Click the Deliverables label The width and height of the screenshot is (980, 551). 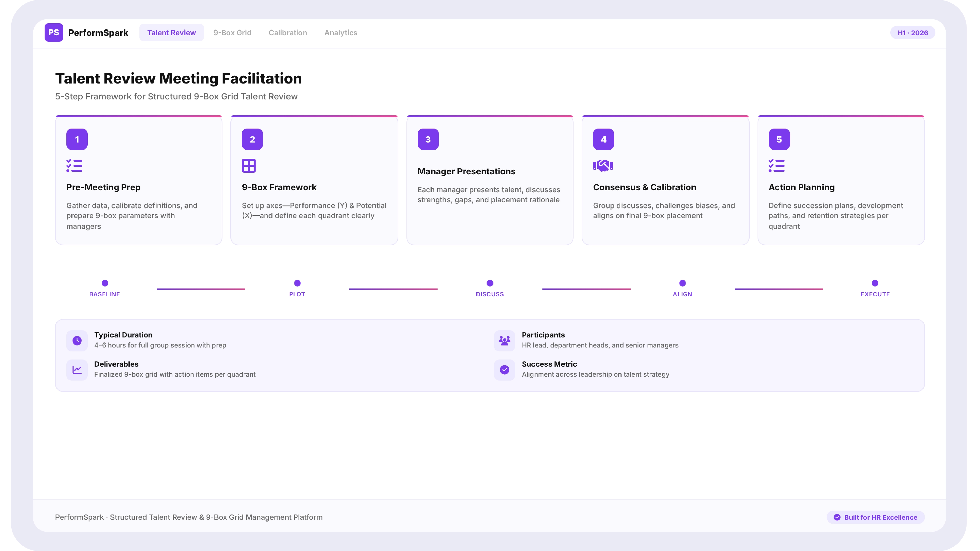(116, 364)
